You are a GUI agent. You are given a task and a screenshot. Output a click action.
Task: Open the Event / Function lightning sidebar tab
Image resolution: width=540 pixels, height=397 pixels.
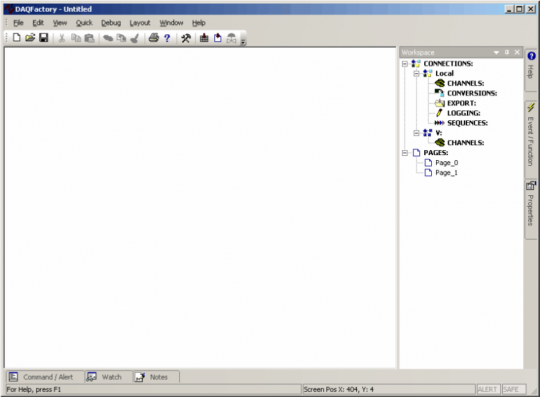[531, 135]
